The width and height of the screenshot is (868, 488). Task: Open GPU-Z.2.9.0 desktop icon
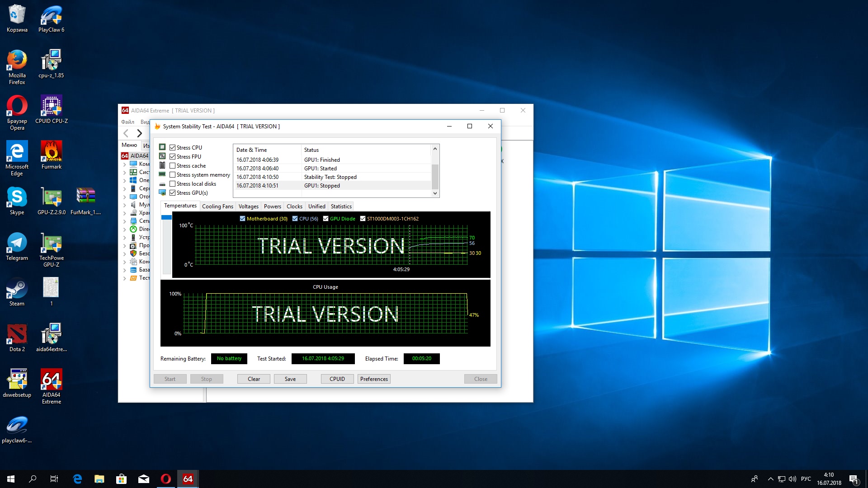tap(51, 201)
